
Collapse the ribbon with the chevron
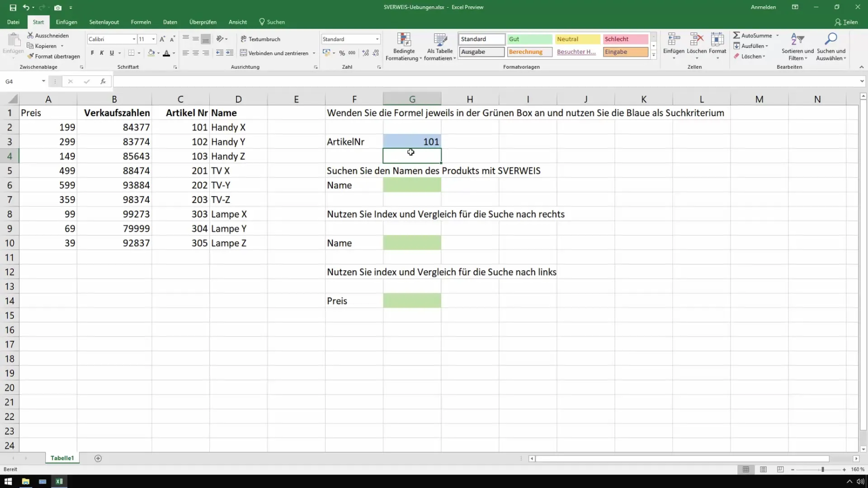coord(861,67)
